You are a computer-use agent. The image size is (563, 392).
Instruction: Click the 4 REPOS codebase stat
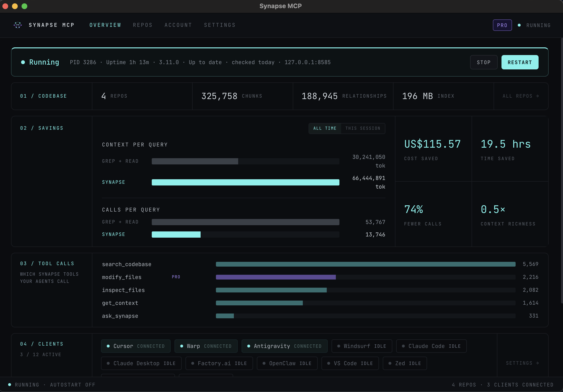point(114,96)
